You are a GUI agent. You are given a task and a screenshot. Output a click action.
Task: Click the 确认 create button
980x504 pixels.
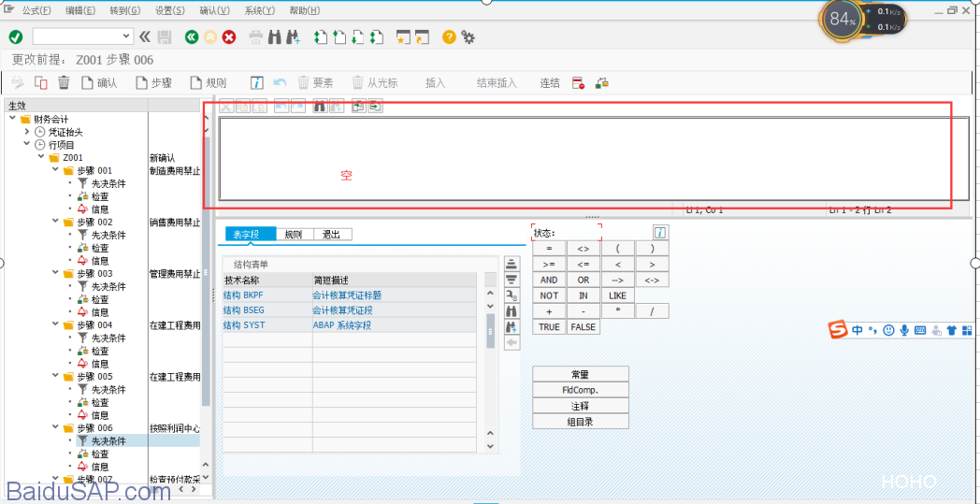coord(99,82)
